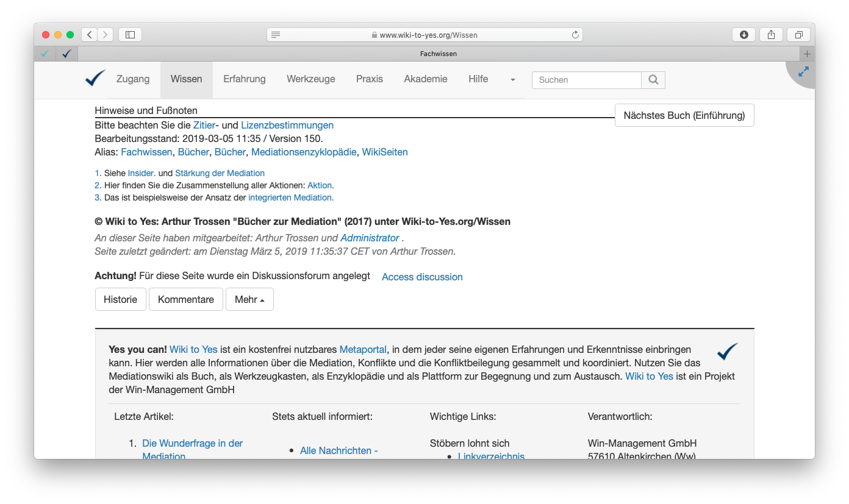Open Safari downloads icon

[743, 35]
